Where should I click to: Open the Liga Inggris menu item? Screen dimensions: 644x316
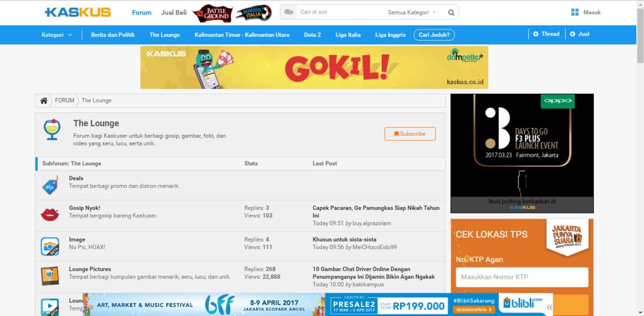[x=390, y=35]
